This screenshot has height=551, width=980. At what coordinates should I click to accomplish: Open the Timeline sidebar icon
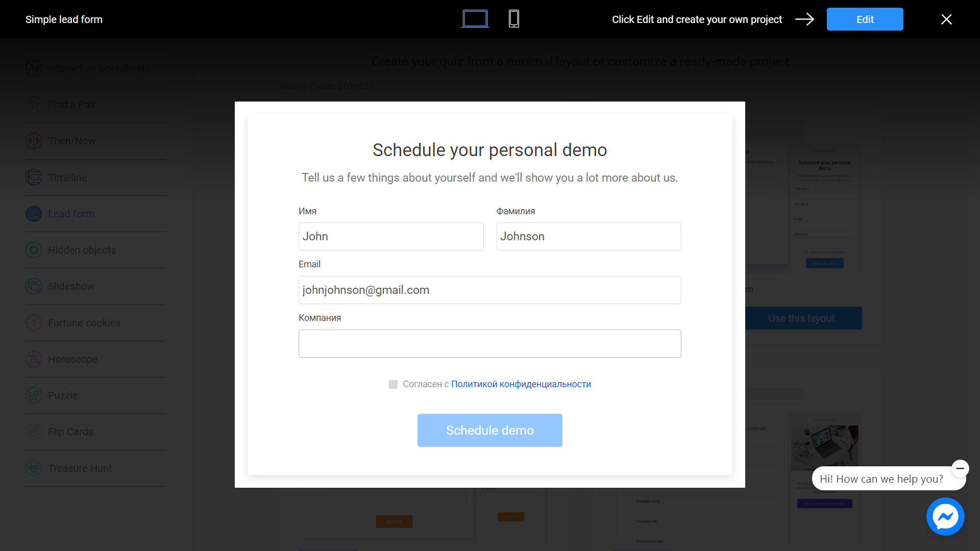point(34,178)
